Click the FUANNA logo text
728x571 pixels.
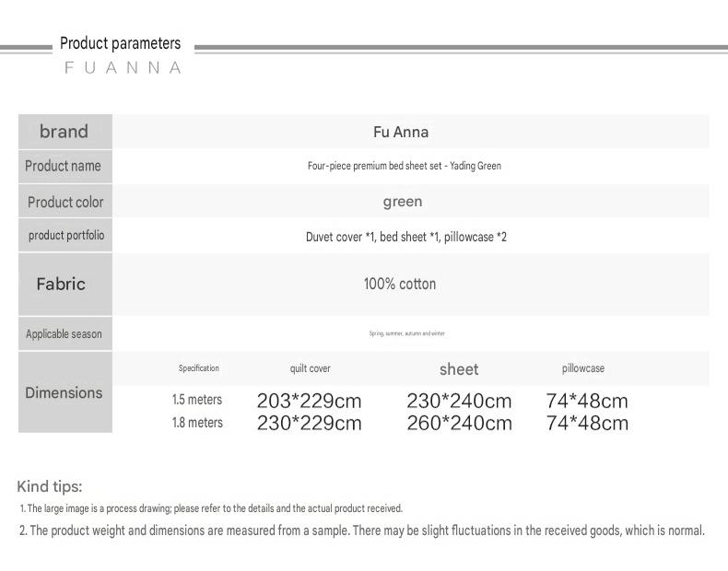coord(123,68)
